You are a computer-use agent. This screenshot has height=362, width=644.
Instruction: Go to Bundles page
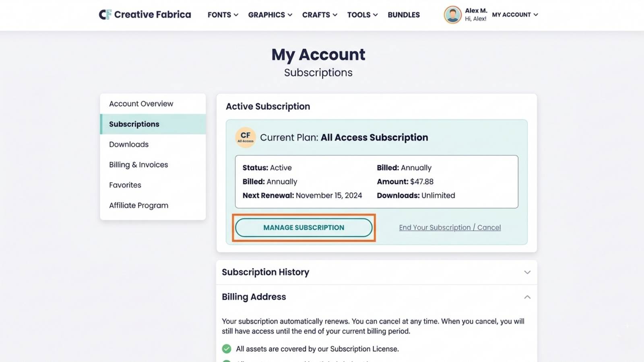pyautogui.click(x=404, y=15)
